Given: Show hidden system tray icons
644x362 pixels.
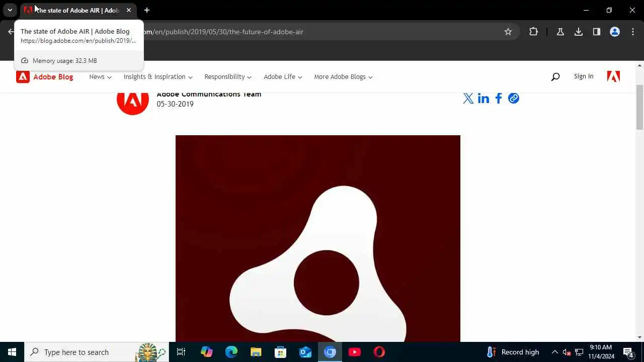Looking at the screenshot, I should (555, 352).
